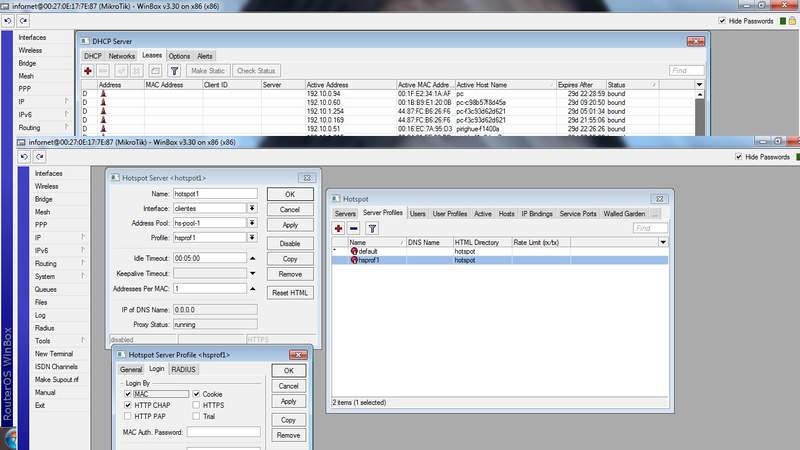Open the Interface dropdown in Hotspot Server
This screenshot has width=800, height=450.
(x=252, y=208)
